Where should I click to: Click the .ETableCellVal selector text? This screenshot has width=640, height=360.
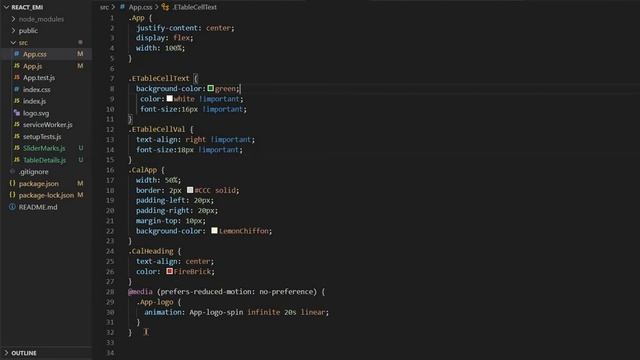click(x=157, y=129)
